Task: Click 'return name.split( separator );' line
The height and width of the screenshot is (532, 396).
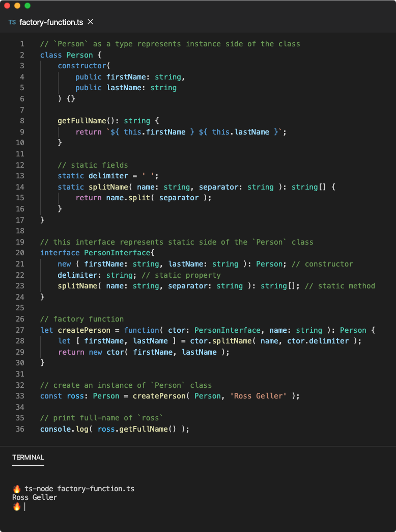Action: (144, 198)
